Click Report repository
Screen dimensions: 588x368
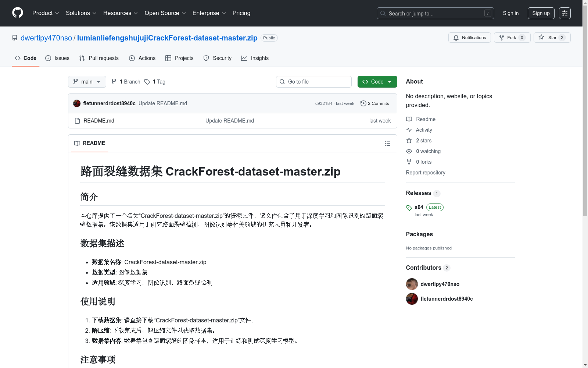[x=426, y=173]
